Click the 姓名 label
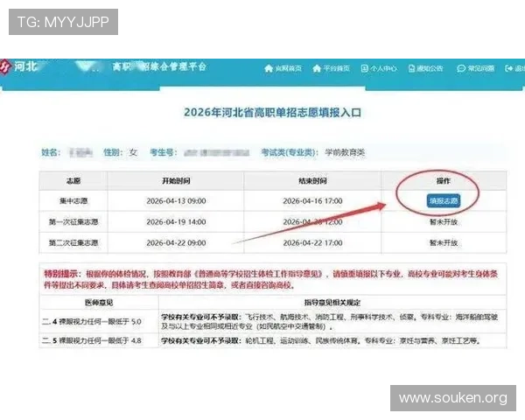 point(51,152)
